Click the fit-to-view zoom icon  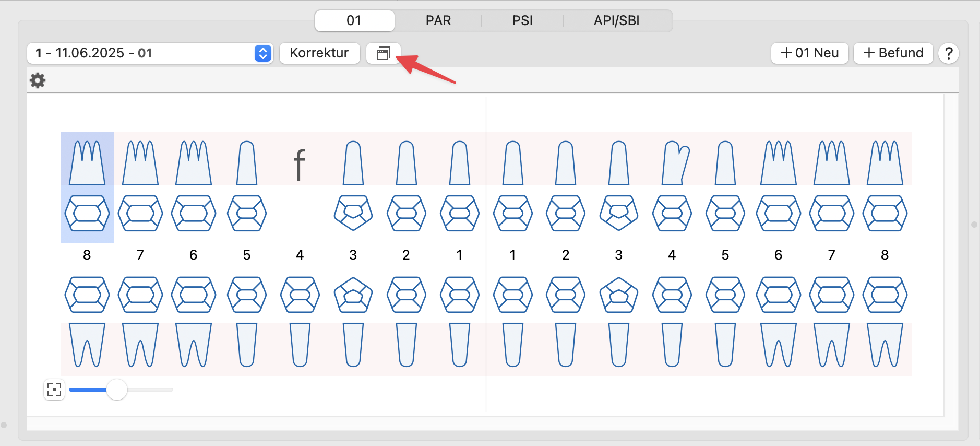(54, 390)
